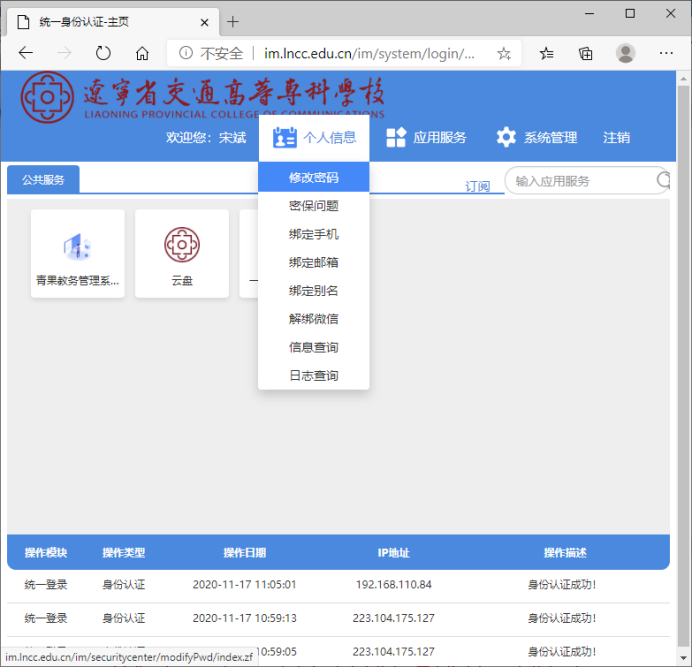The height and width of the screenshot is (668, 693).
Task: Click the search magnifier icon
Action: tap(663, 180)
